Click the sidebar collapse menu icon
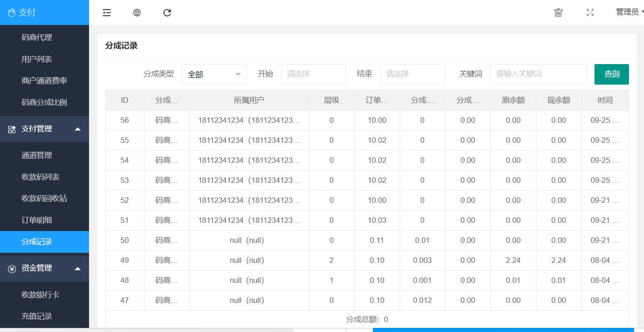This screenshot has height=332, width=644. point(107,13)
